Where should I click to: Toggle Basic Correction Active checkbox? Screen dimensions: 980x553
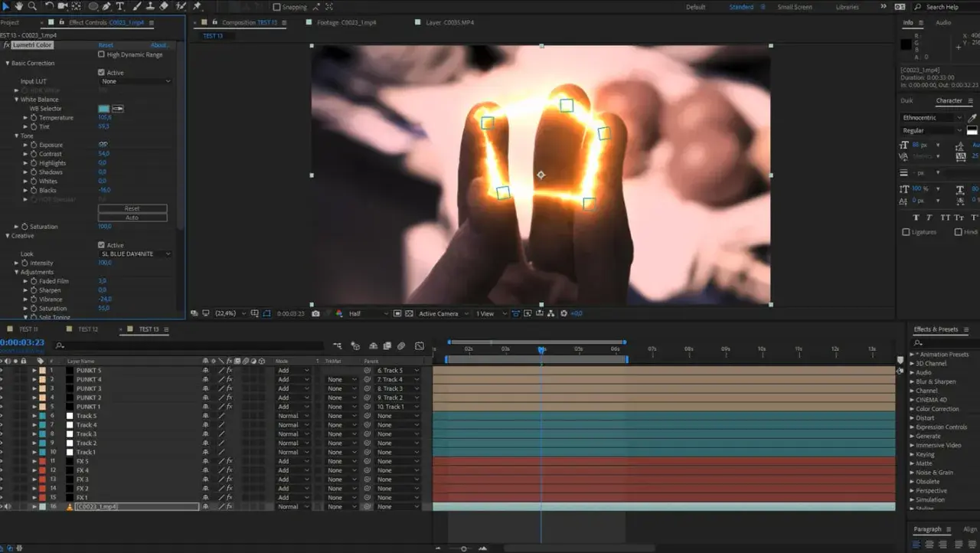102,73
